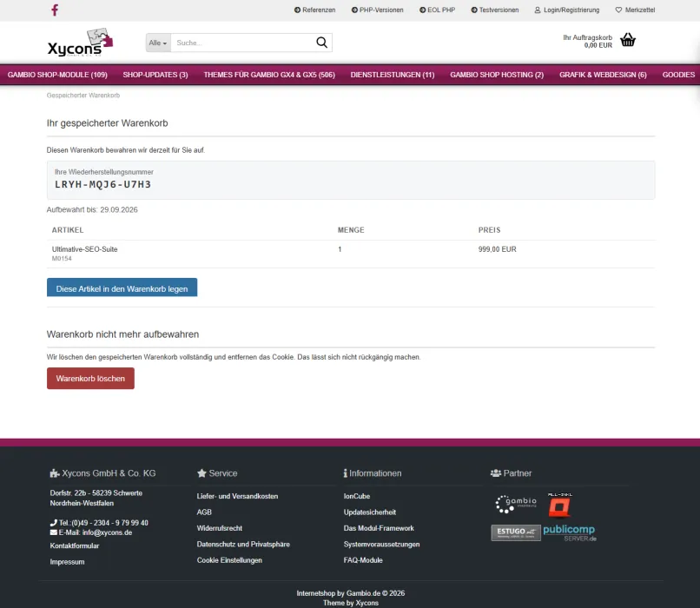
Task: Select the recovery number LRYH-MQJ6-U7H3
Action: (x=102, y=184)
